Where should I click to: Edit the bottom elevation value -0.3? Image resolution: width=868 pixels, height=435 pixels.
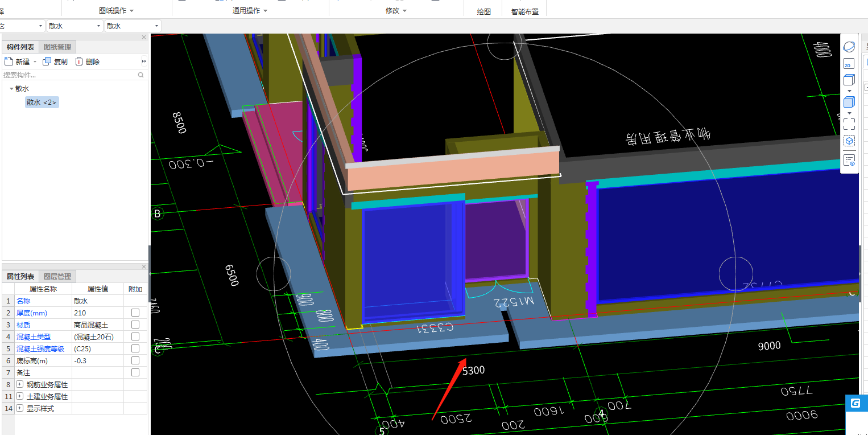click(98, 360)
